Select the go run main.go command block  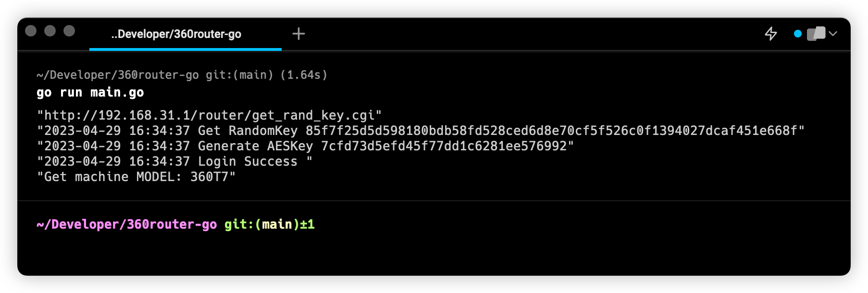click(x=89, y=92)
